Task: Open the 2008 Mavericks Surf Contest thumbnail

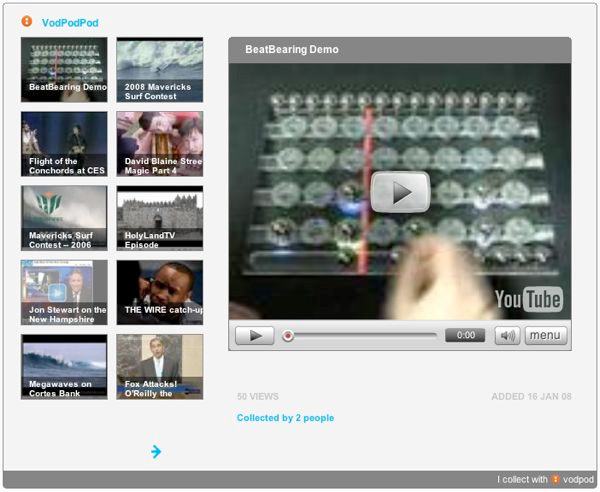Action: (160, 70)
